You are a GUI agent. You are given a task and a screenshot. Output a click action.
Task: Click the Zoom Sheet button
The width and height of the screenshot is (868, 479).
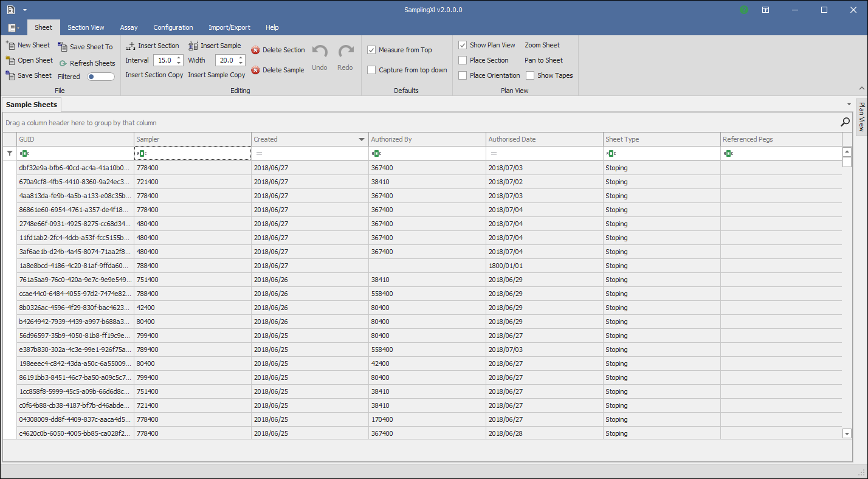pos(542,45)
